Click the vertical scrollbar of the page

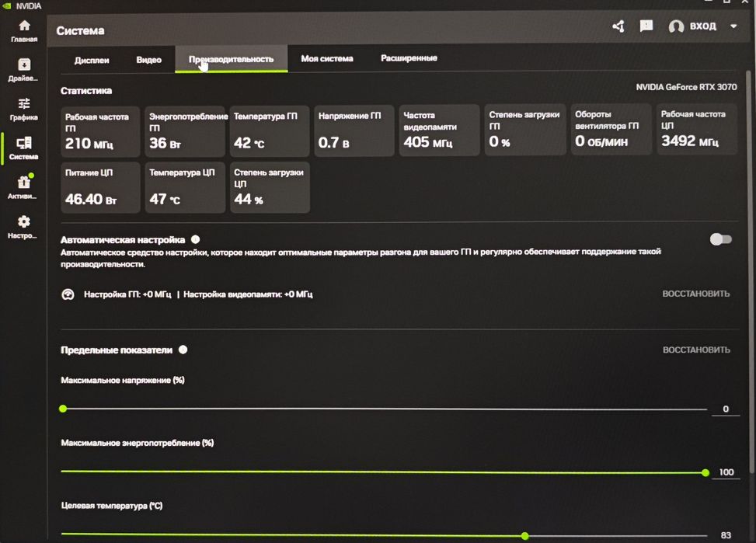(x=749, y=273)
